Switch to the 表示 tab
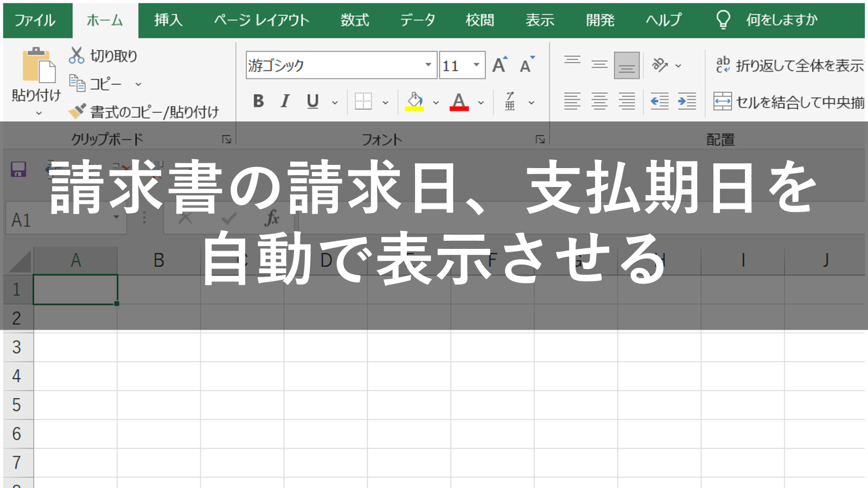Image resolution: width=868 pixels, height=488 pixels. pyautogui.click(x=540, y=20)
